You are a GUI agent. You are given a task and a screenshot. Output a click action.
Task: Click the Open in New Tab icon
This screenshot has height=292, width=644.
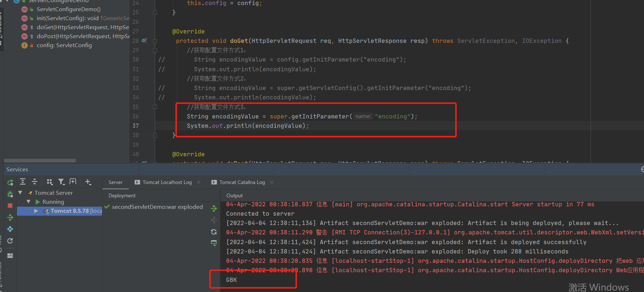coord(73,182)
